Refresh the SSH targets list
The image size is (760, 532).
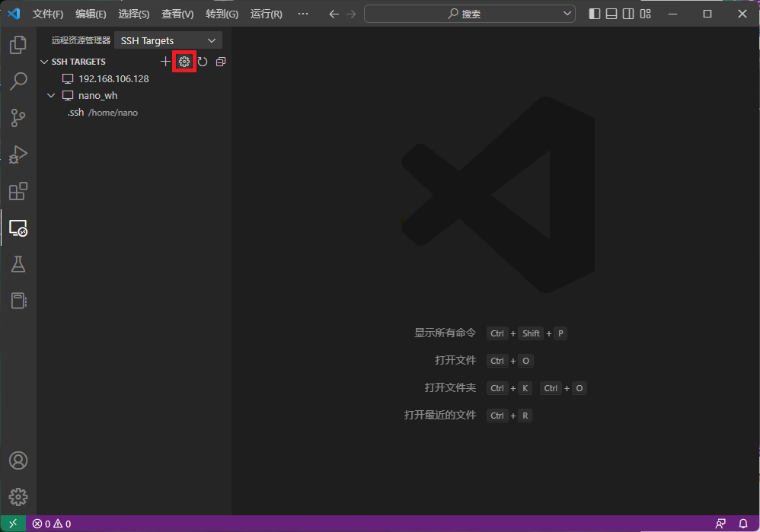203,62
